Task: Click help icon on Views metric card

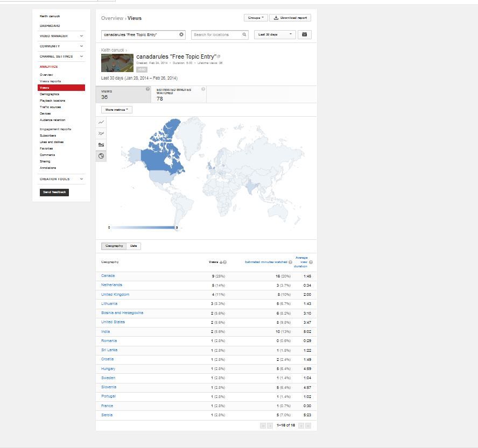Action: 147,89
